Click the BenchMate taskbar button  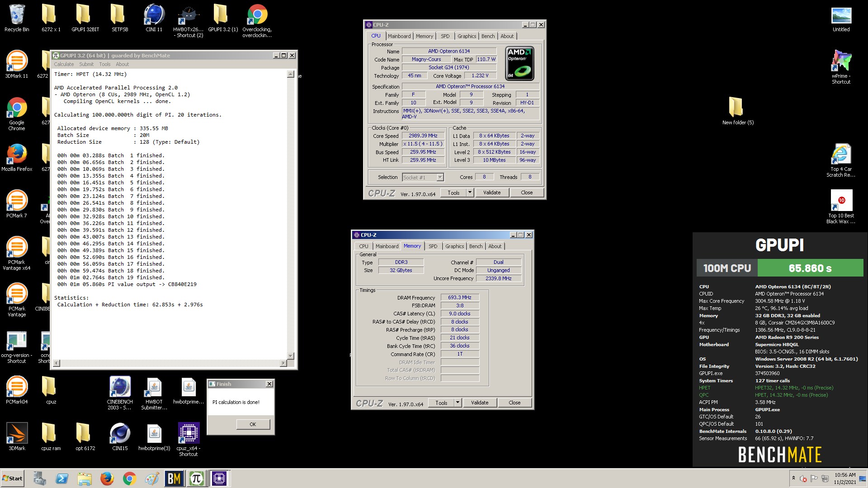174,479
